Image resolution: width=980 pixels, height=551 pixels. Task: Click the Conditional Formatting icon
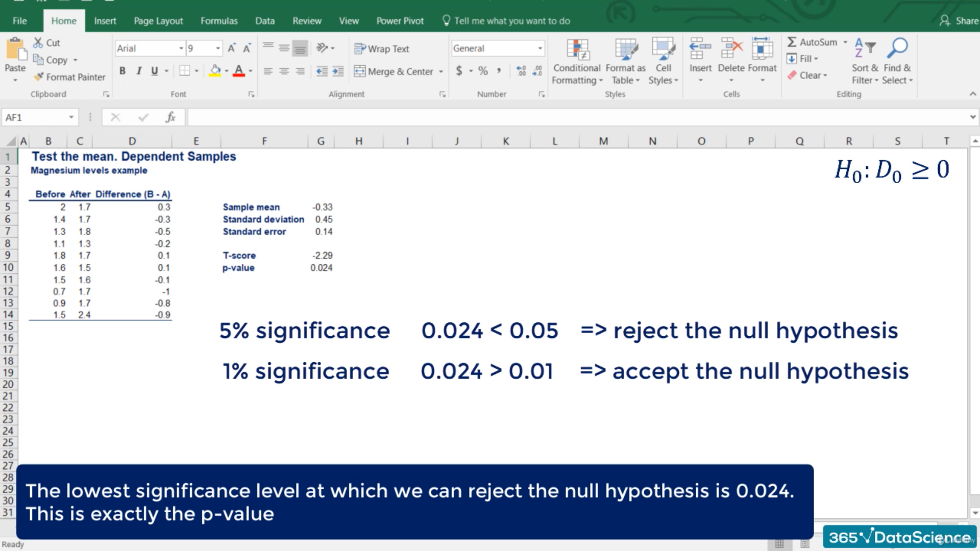[x=577, y=50]
